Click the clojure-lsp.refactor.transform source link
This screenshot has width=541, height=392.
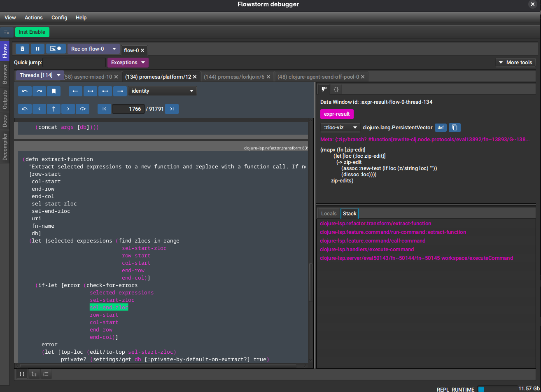coord(276,148)
